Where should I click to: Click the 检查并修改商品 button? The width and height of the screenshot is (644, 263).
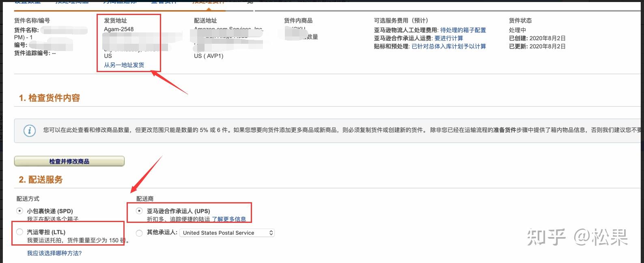click(x=69, y=161)
